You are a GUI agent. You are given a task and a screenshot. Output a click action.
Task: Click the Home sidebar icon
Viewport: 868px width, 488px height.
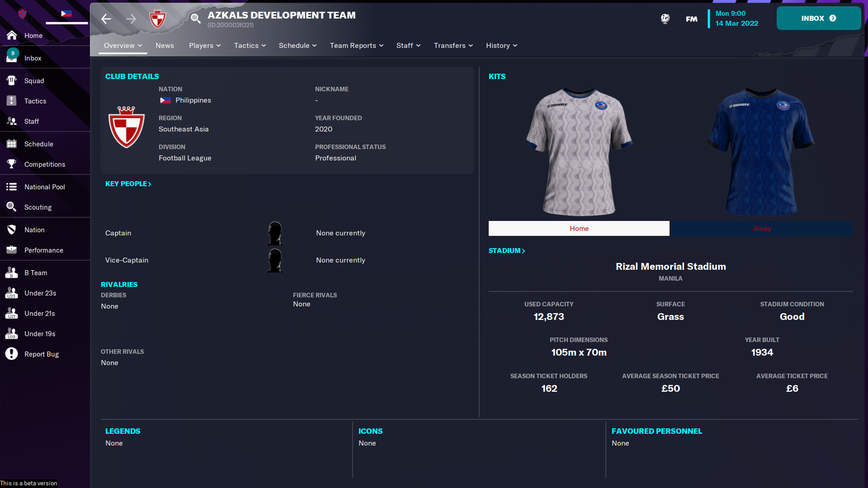point(12,35)
